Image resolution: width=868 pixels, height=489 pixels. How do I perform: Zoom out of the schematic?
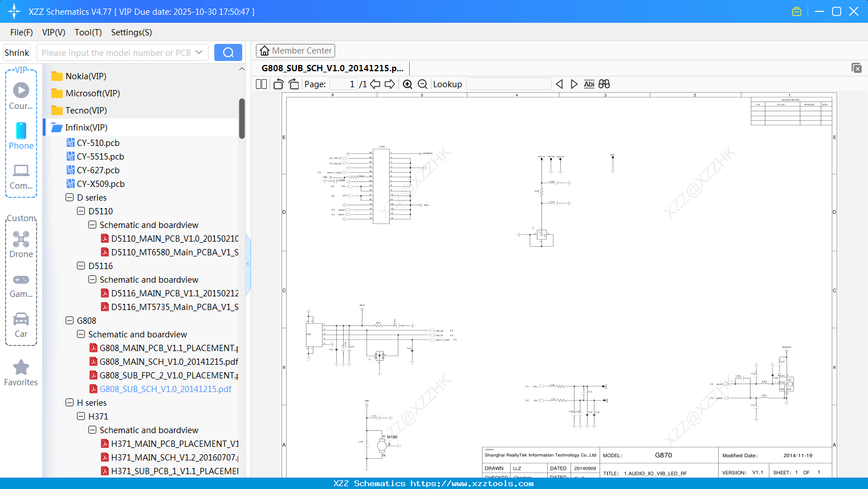422,84
